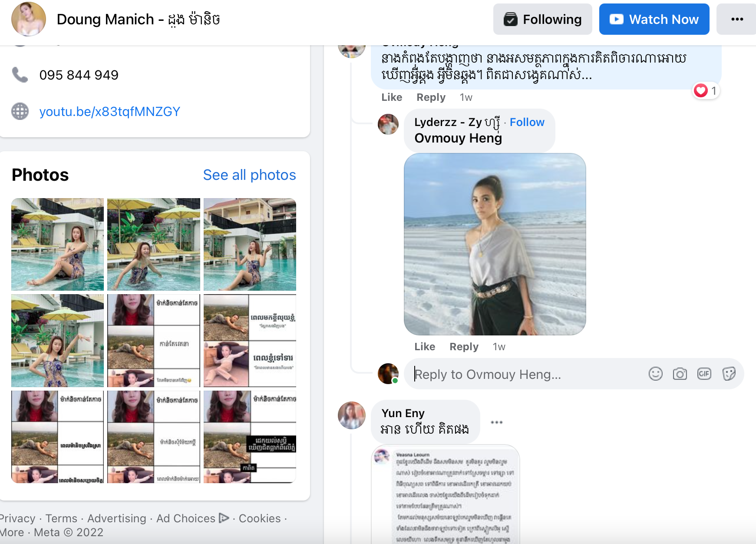
Task: Open the beach photo in Lyderzz's reply
Action: click(x=495, y=244)
